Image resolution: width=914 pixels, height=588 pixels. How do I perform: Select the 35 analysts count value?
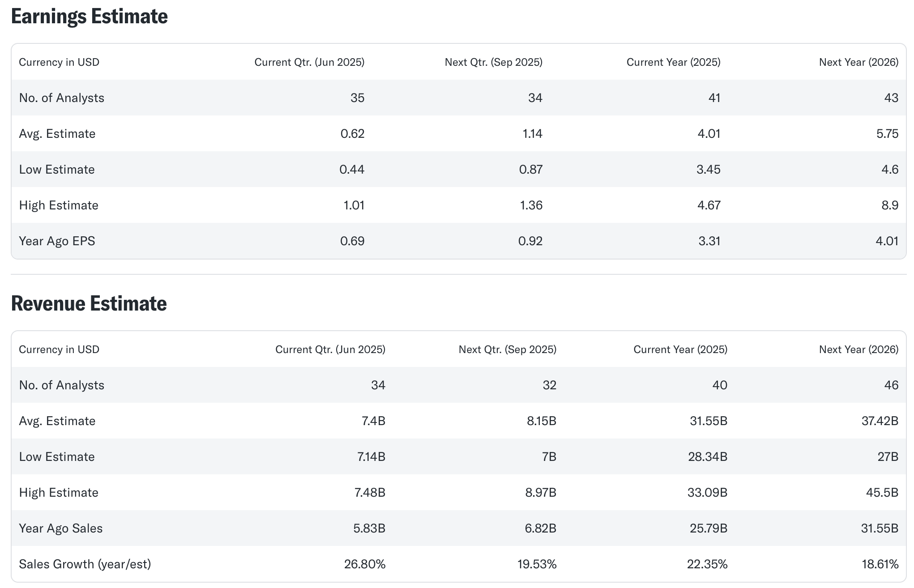click(357, 98)
